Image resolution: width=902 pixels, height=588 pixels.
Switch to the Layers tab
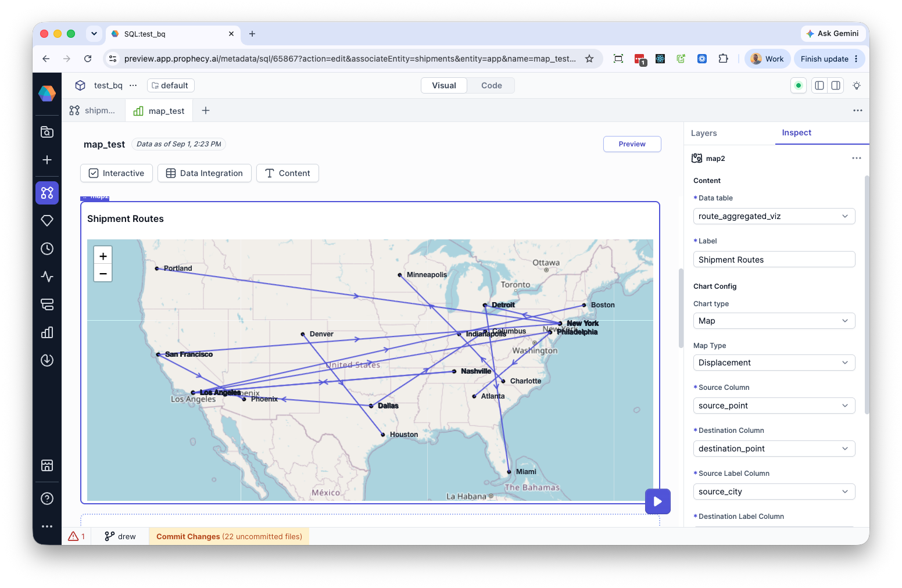pyautogui.click(x=704, y=133)
